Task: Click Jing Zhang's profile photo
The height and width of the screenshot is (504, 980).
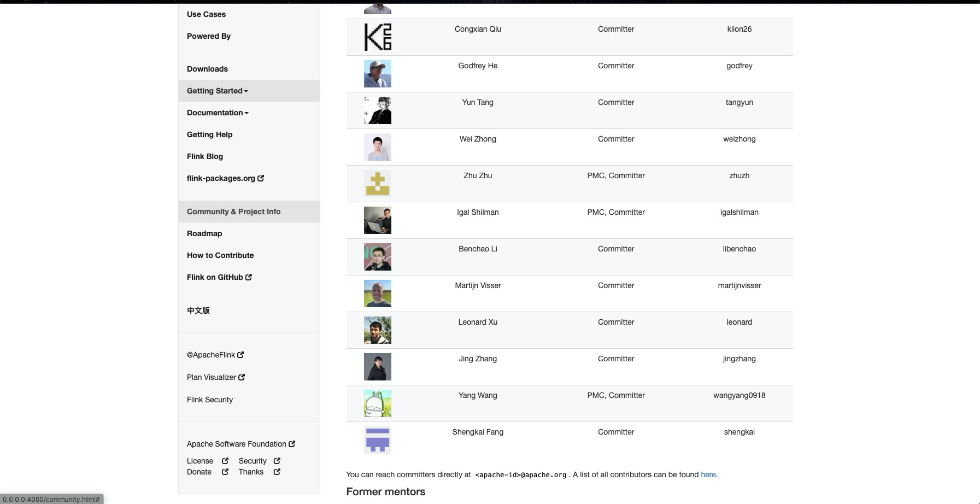Action: point(378,367)
